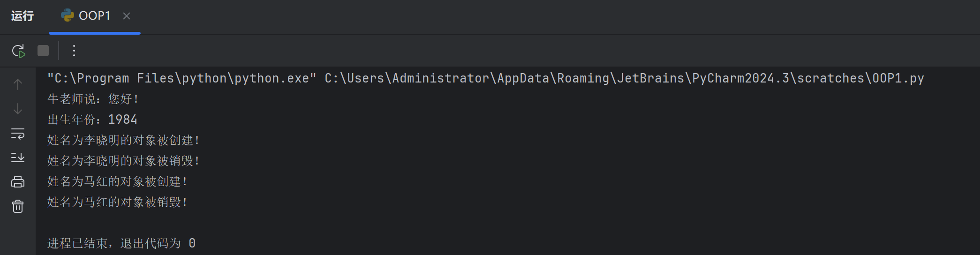Click the up arrow in console sidebar
The width and height of the screenshot is (980, 255).
coord(18,84)
